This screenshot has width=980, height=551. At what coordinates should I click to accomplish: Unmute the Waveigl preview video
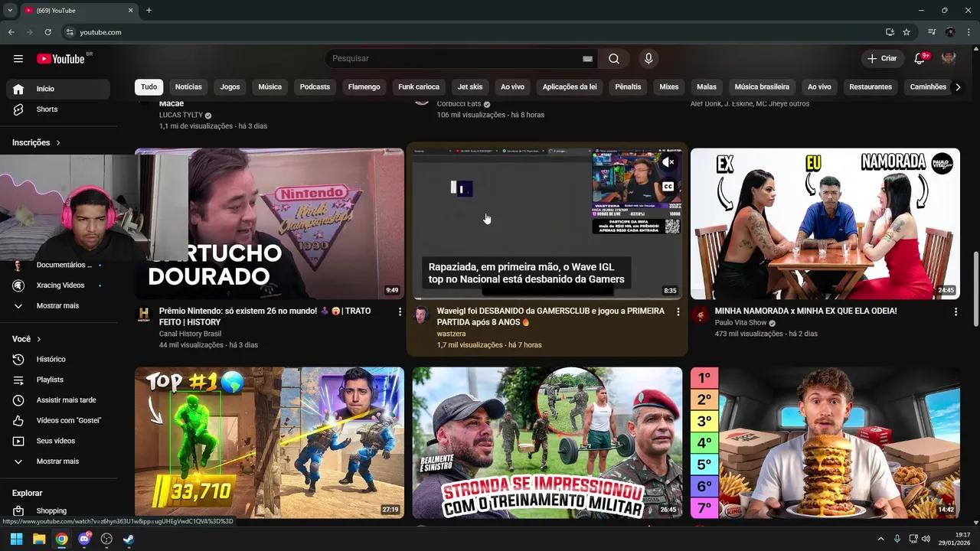coord(668,162)
